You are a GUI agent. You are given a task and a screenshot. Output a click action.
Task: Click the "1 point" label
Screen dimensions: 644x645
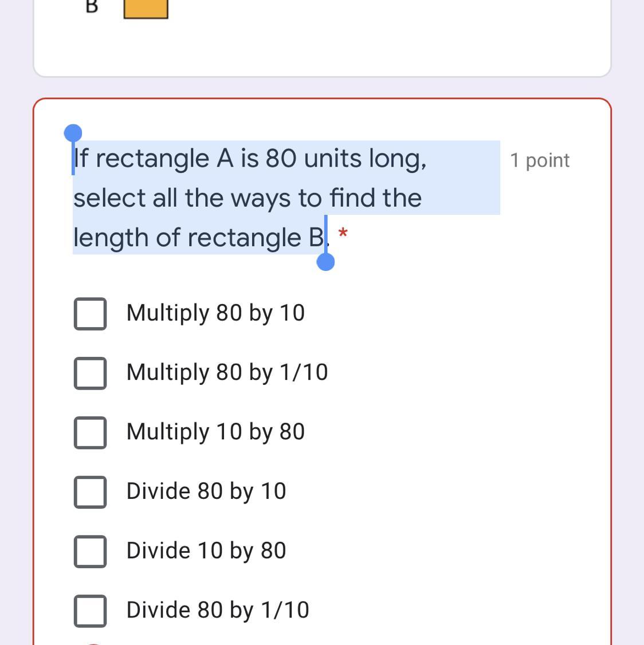[x=540, y=160]
